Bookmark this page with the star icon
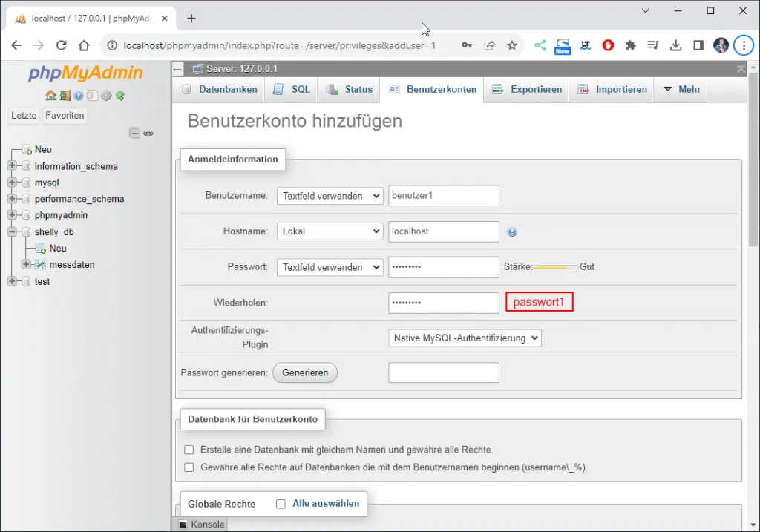Image resolution: width=760 pixels, height=532 pixels. coord(512,45)
